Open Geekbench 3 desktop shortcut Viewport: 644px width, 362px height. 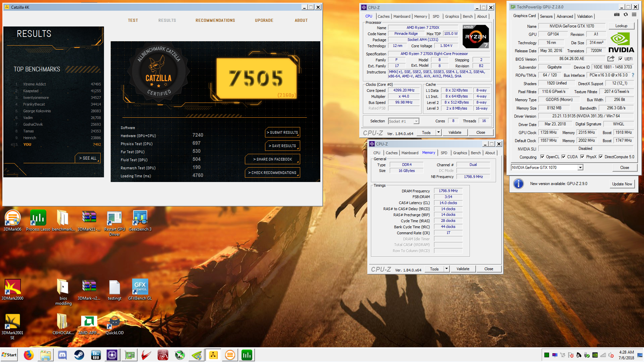pyautogui.click(x=140, y=221)
